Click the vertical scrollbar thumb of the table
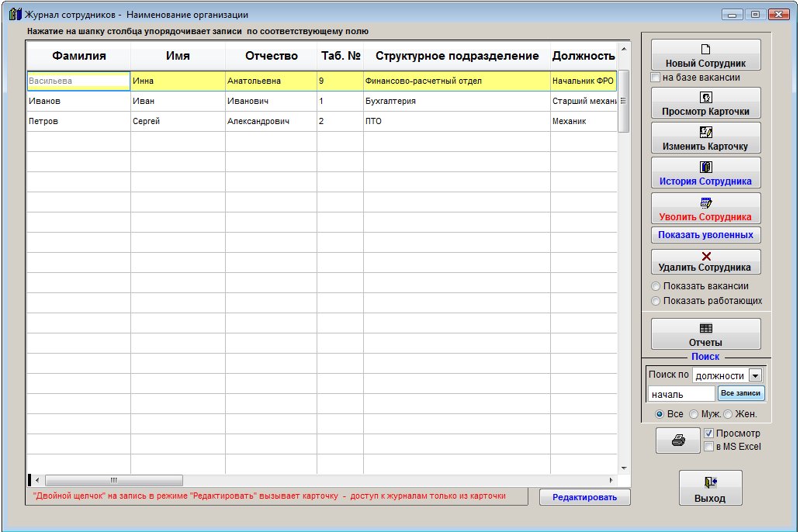The width and height of the screenshot is (800, 532). 623,101
